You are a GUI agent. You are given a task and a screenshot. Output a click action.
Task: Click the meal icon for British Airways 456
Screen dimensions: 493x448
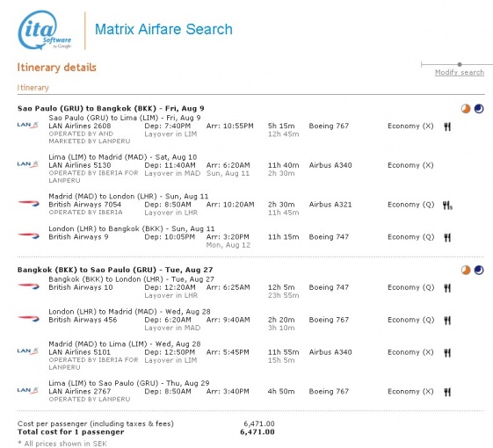(447, 321)
